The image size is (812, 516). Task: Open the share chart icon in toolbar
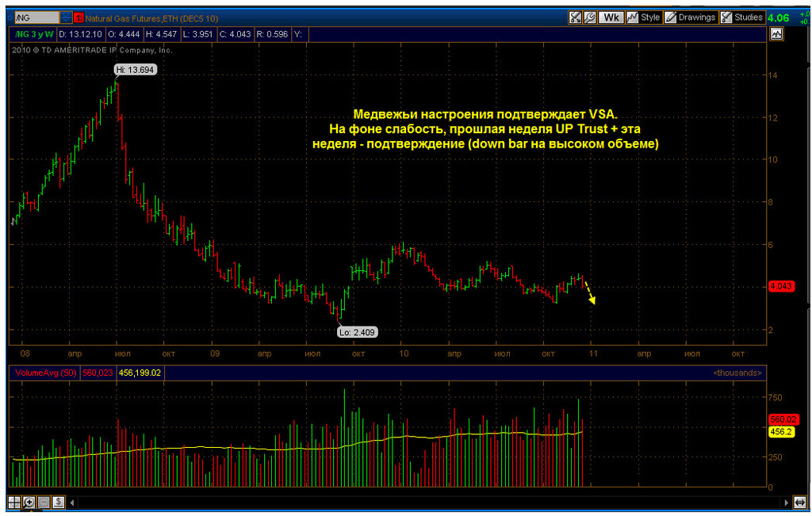575,17
